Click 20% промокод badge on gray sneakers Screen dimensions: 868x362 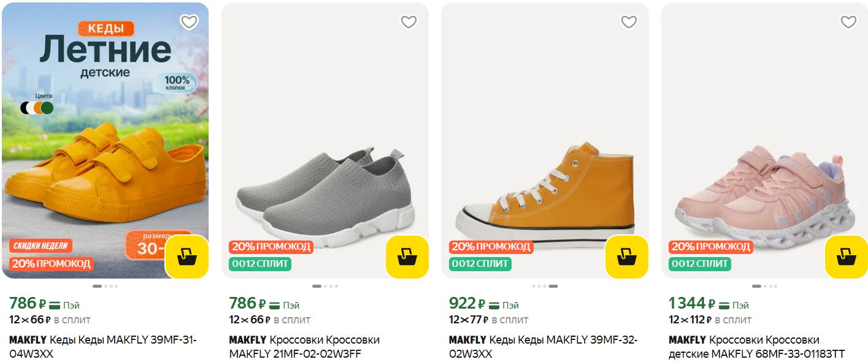click(x=271, y=247)
